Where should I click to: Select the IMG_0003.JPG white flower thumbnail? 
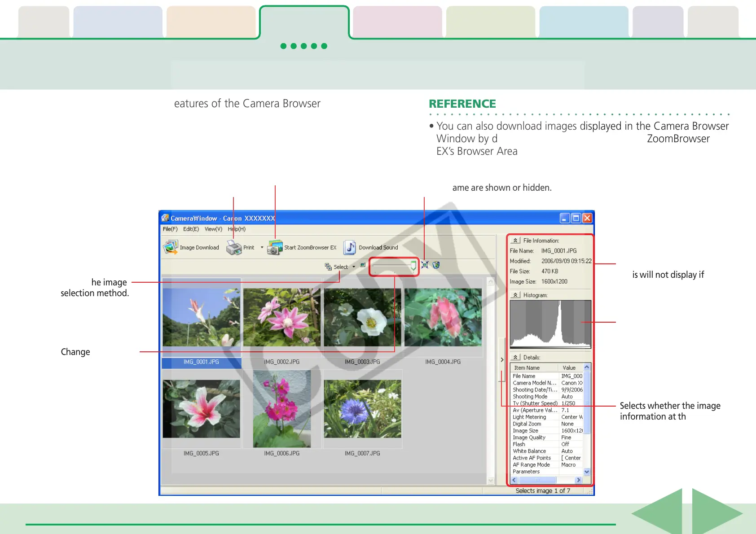pyautogui.click(x=362, y=318)
